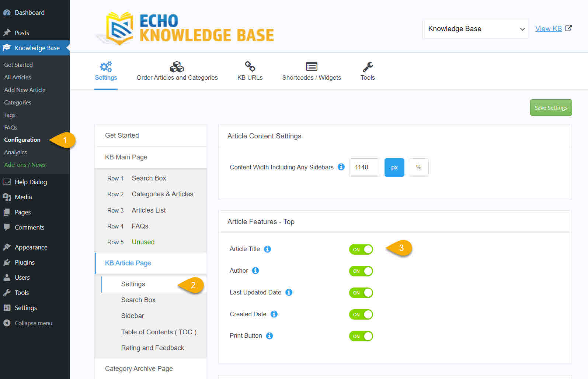Open the Order Articles and Categories tab
The width and height of the screenshot is (588, 379).
pyautogui.click(x=177, y=72)
